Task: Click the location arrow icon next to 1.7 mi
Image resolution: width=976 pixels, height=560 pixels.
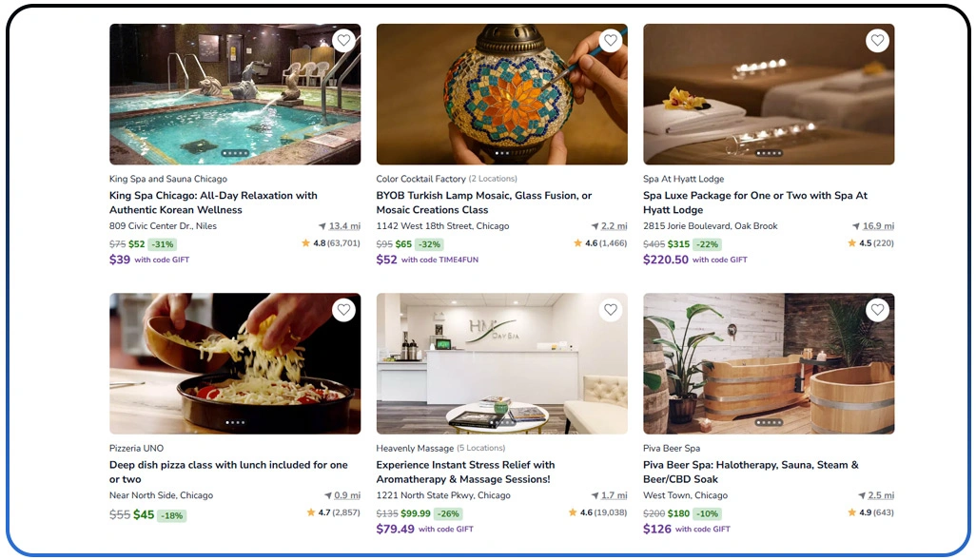Action: (x=595, y=496)
